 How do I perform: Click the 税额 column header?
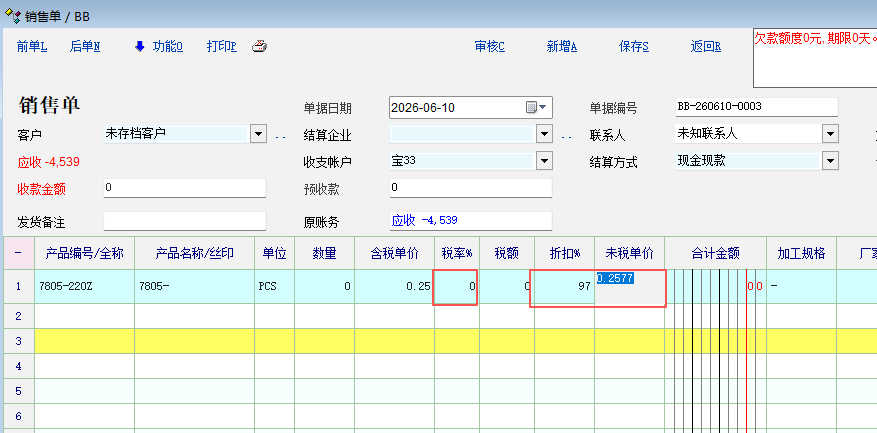tap(507, 253)
